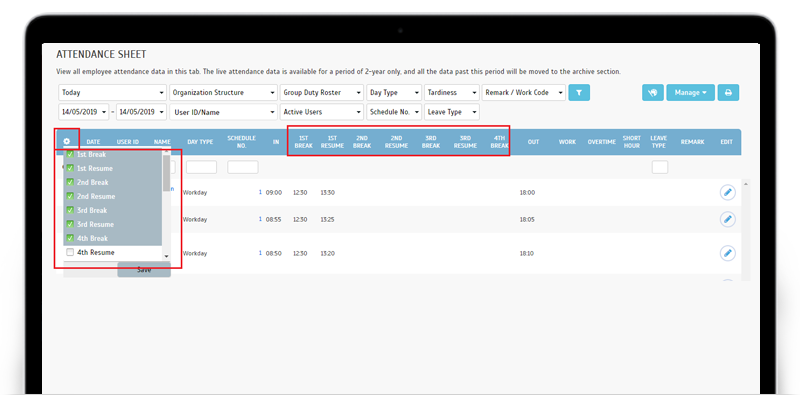Click the OUT column header
This screenshot has width=800, height=395.
[x=533, y=142]
